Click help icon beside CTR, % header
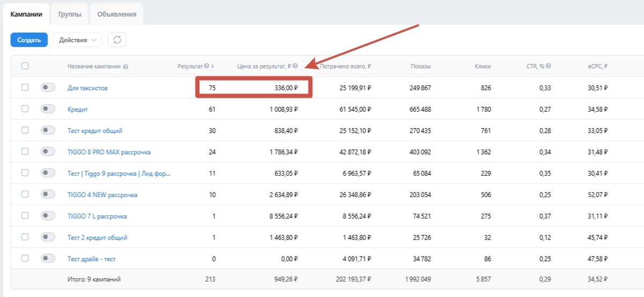 pos(548,66)
